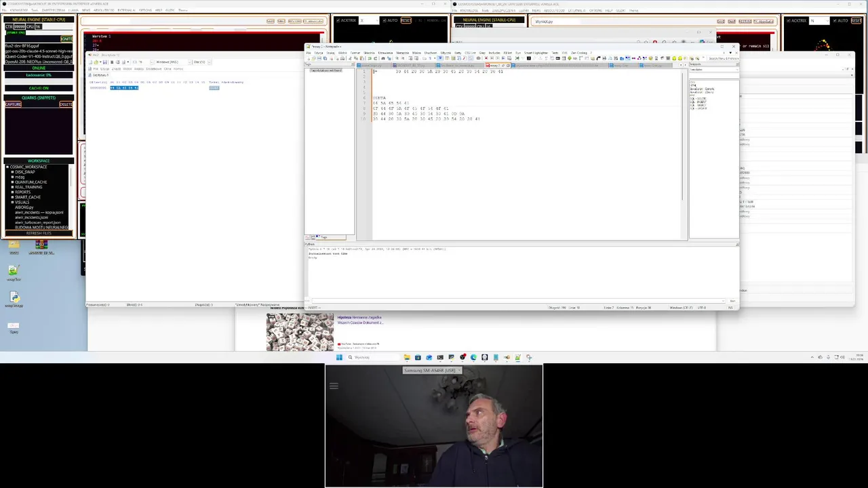868x488 pixels.
Task: Check the ACXTRIX box in left COSMIC window
Action: (x=338, y=20)
